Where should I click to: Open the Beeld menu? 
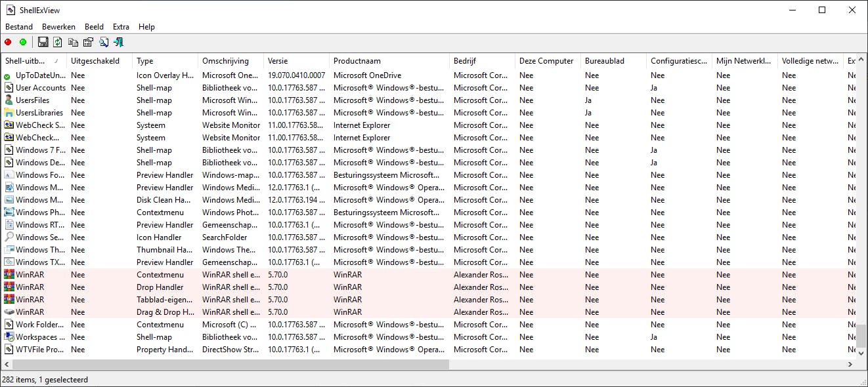coord(94,26)
